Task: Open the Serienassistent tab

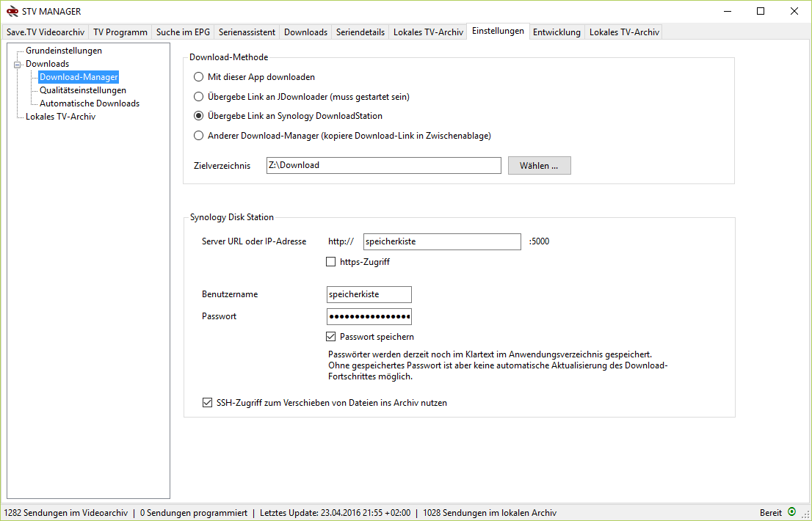Action: point(245,32)
